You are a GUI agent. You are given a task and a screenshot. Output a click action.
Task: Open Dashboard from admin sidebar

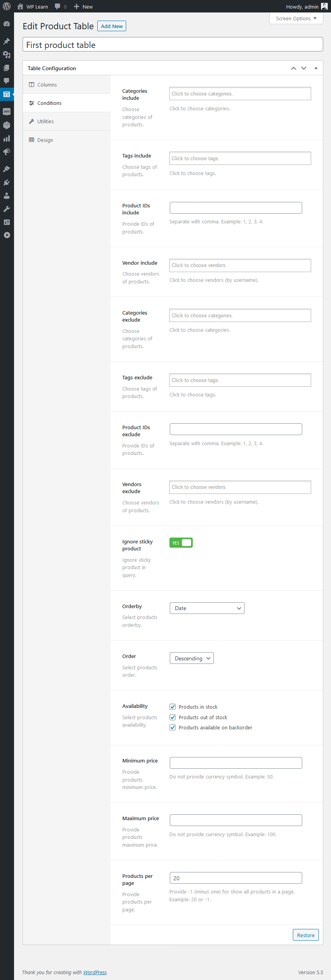pos(7,24)
